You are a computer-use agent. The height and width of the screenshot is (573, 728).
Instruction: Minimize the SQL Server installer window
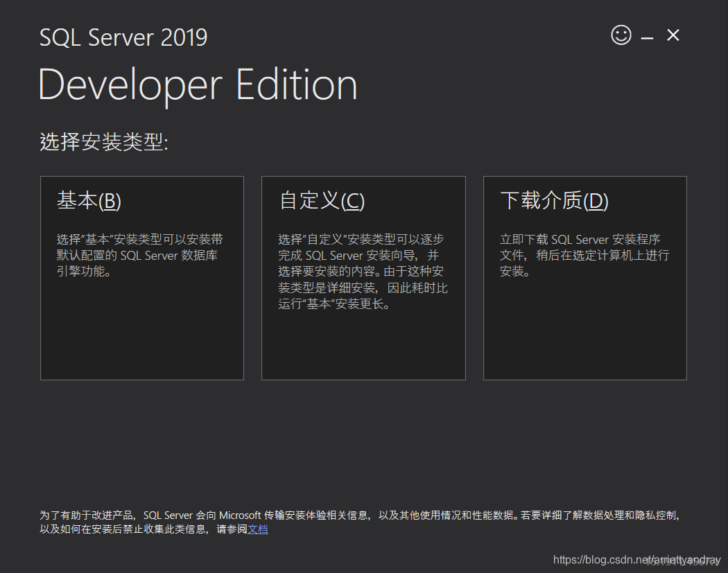647,35
